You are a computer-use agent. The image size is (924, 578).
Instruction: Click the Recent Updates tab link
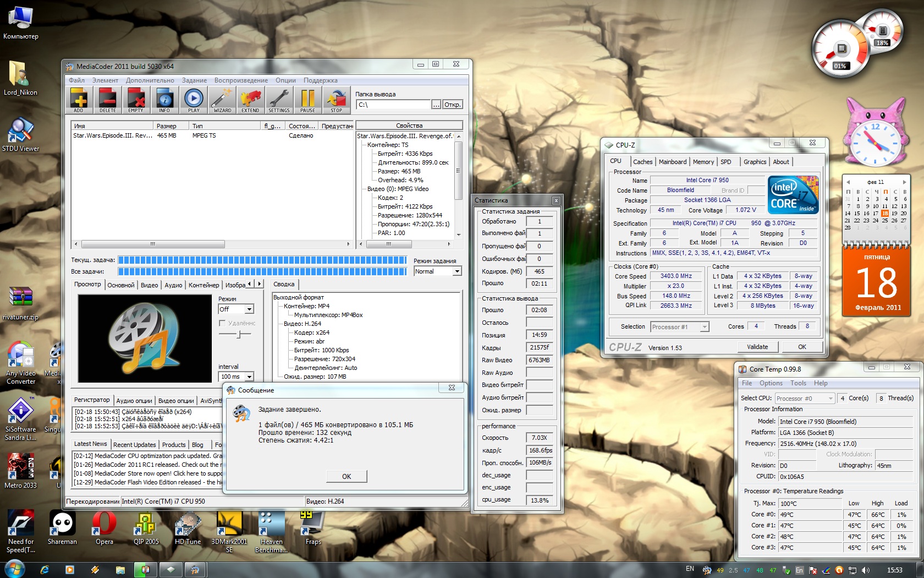(x=134, y=445)
